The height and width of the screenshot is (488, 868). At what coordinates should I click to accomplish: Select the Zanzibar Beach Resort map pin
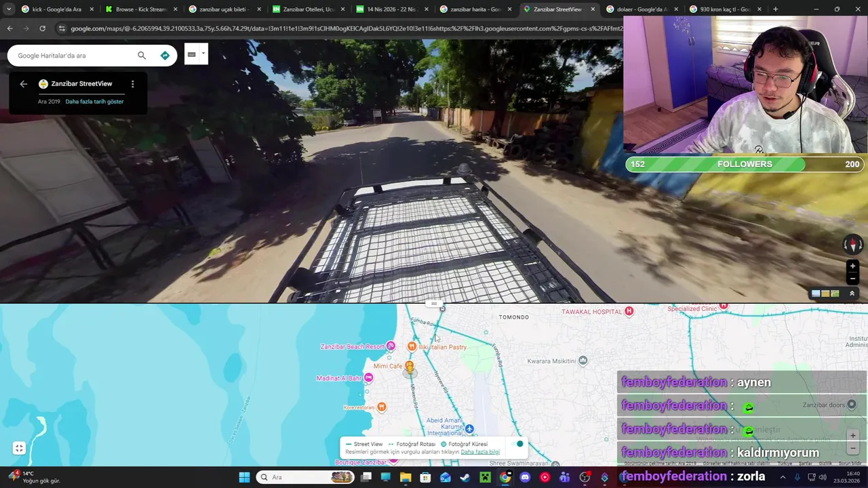click(x=391, y=346)
